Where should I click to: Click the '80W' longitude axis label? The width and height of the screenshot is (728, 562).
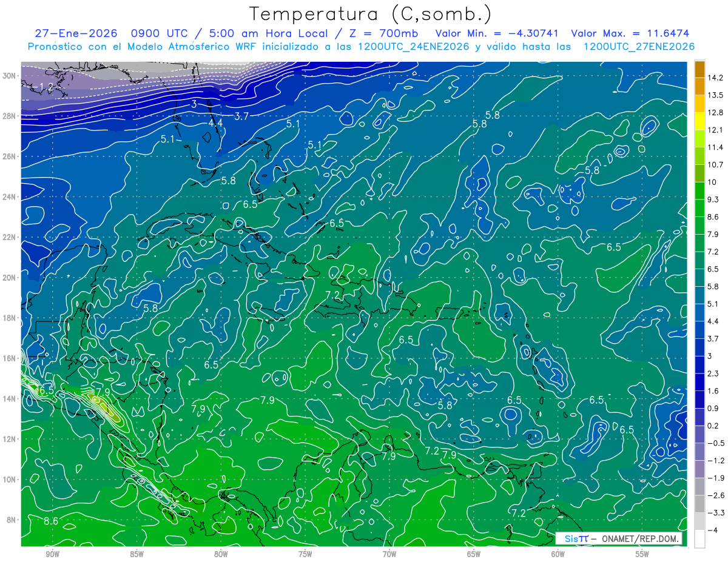coord(221,554)
